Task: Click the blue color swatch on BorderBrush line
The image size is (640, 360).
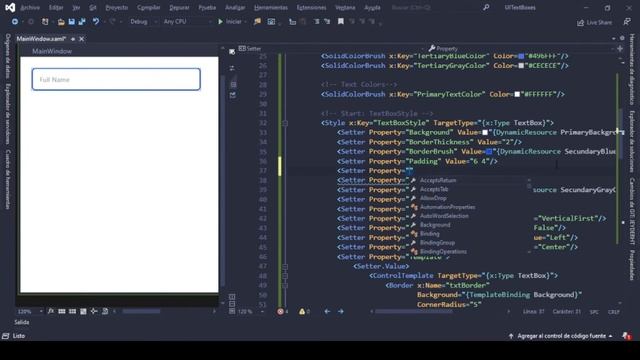Action: point(489,151)
